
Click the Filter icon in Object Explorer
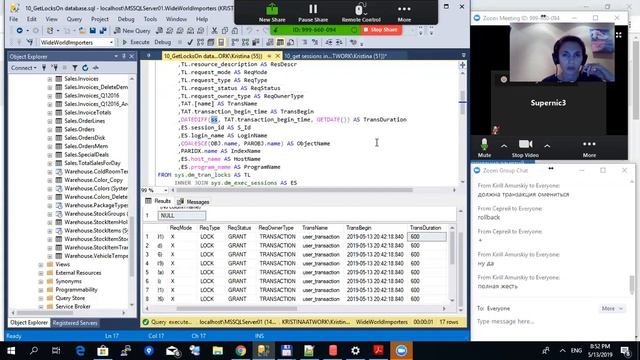75,68
